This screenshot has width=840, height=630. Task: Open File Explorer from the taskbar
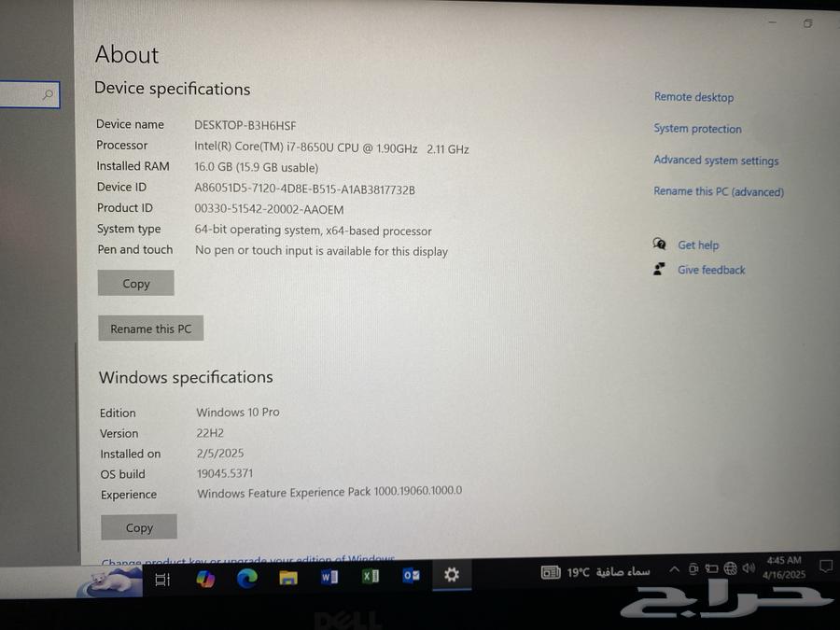(288, 577)
